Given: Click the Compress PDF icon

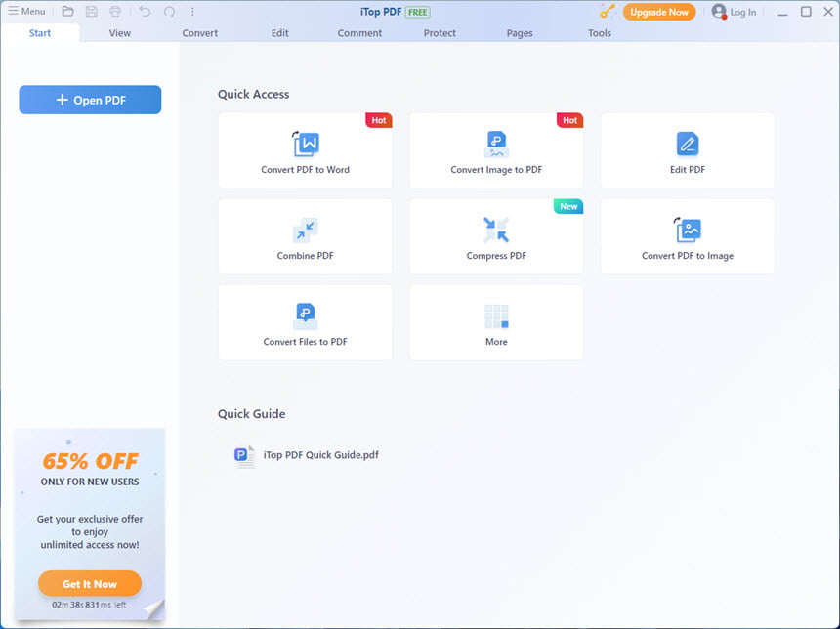Looking at the screenshot, I should [x=496, y=230].
